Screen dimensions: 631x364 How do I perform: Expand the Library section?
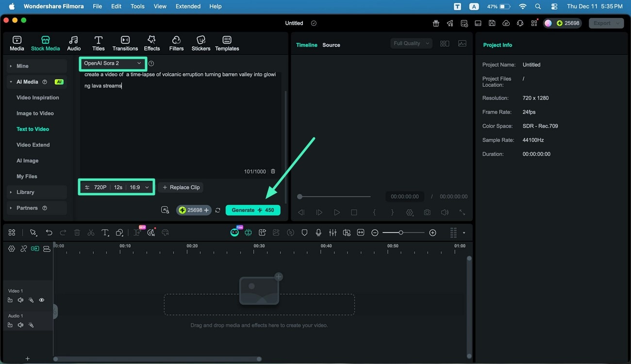tap(37, 192)
